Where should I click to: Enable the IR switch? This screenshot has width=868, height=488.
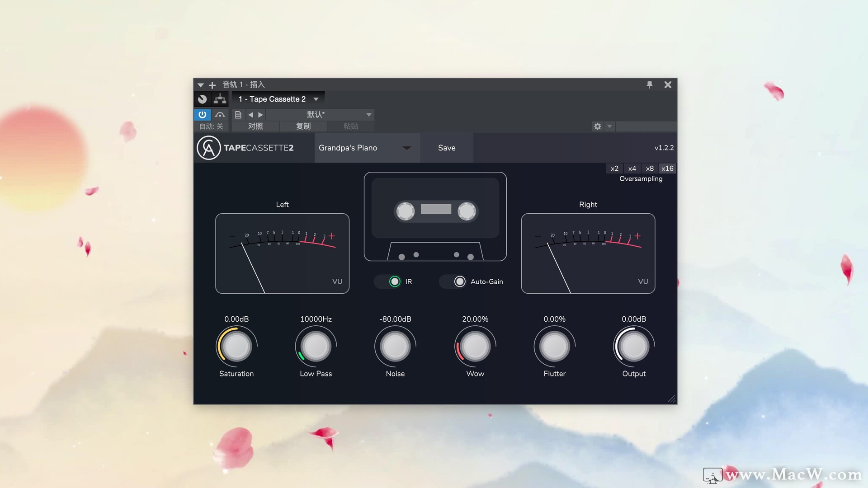coord(394,282)
